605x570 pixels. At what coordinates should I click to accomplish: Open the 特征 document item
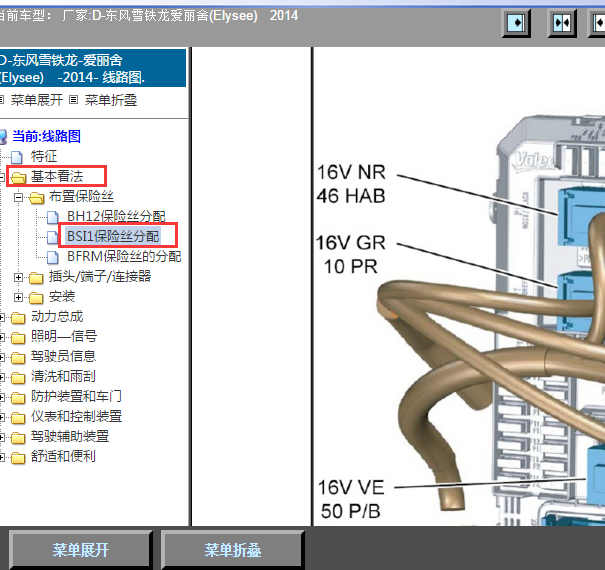click(x=44, y=156)
